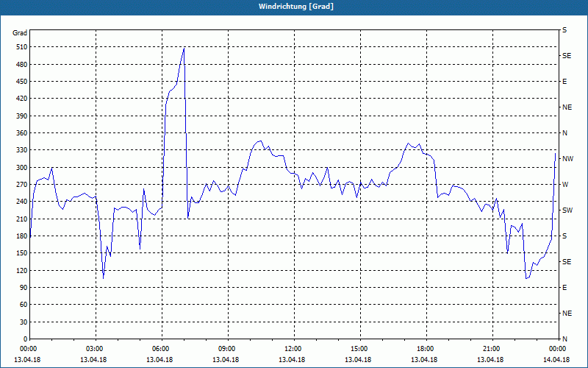Click the S compass label beside the 180 gridline
Screen dimensions: 588x368
564,236
